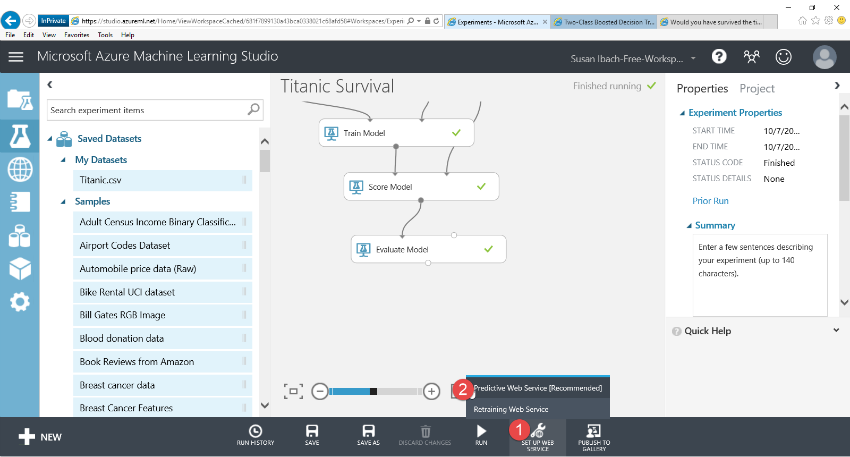Click the Save button

[312, 435]
